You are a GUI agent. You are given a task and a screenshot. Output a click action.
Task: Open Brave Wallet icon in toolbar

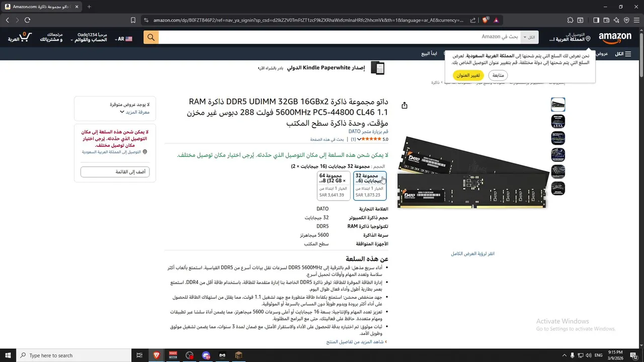[606, 20]
